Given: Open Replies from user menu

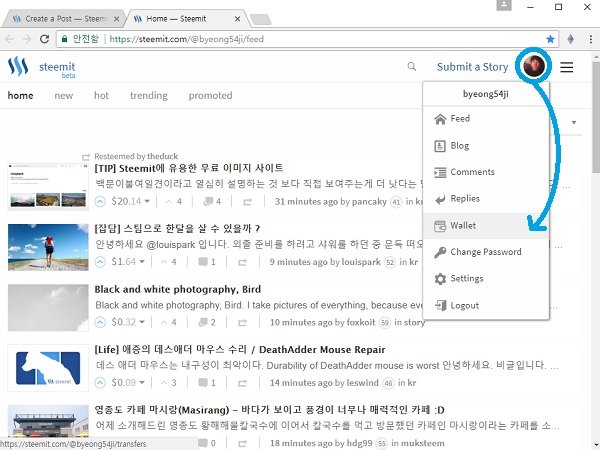Looking at the screenshot, I should point(486,199).
